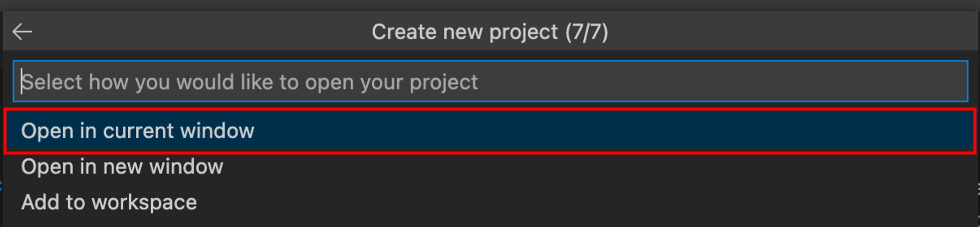Click the "Create new project (7/7)" title

489,32
